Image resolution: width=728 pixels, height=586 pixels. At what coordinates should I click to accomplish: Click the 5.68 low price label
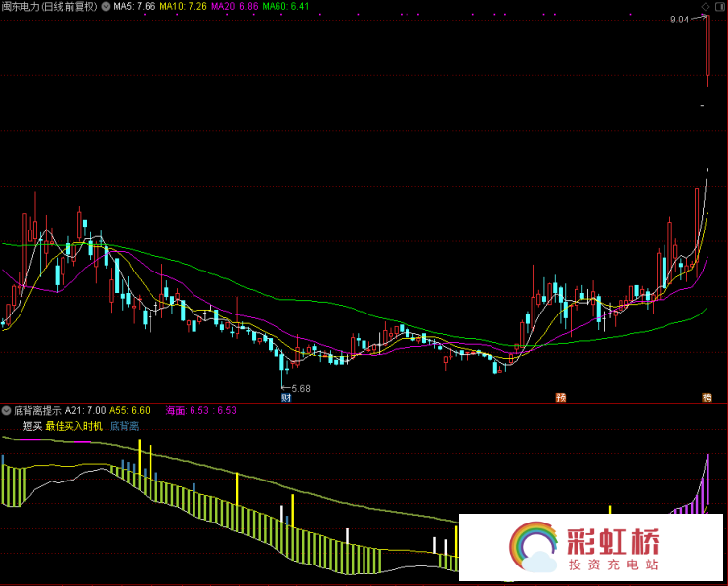point(301,389)
